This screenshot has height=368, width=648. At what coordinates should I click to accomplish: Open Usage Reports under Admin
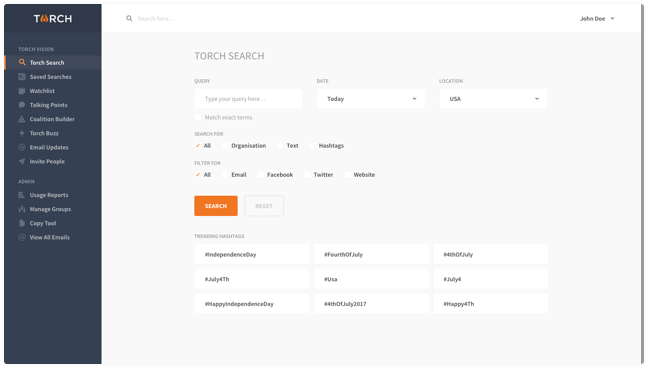click(x=53, y=195)
